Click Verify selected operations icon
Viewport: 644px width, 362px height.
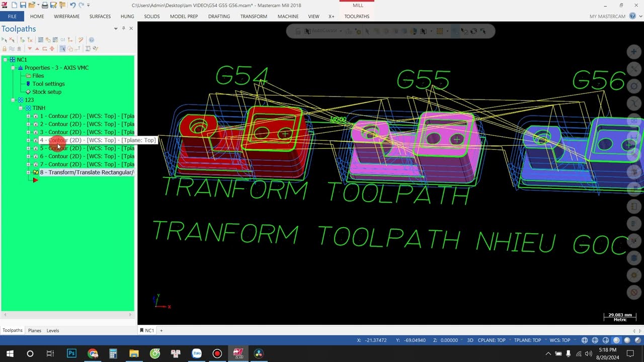point(48,40)
